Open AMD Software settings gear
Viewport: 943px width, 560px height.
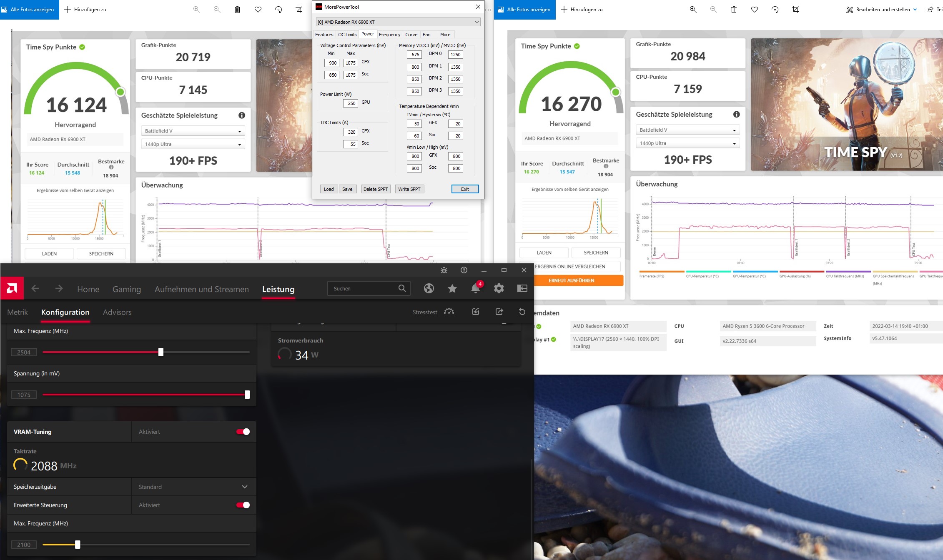499,288
